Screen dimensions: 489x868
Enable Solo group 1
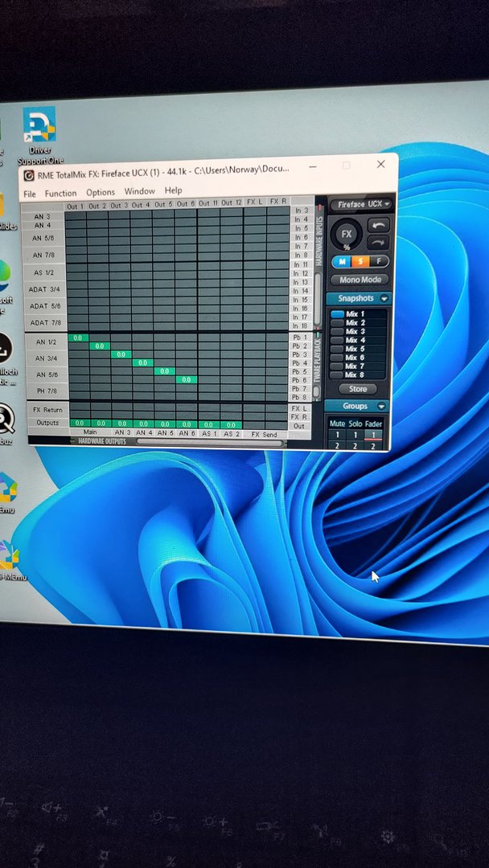355,435
